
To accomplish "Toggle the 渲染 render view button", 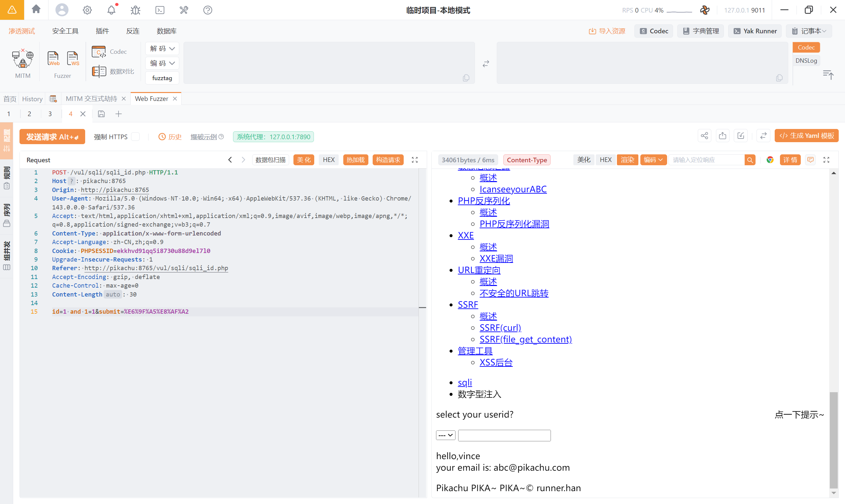I will [x=627, y=160].
